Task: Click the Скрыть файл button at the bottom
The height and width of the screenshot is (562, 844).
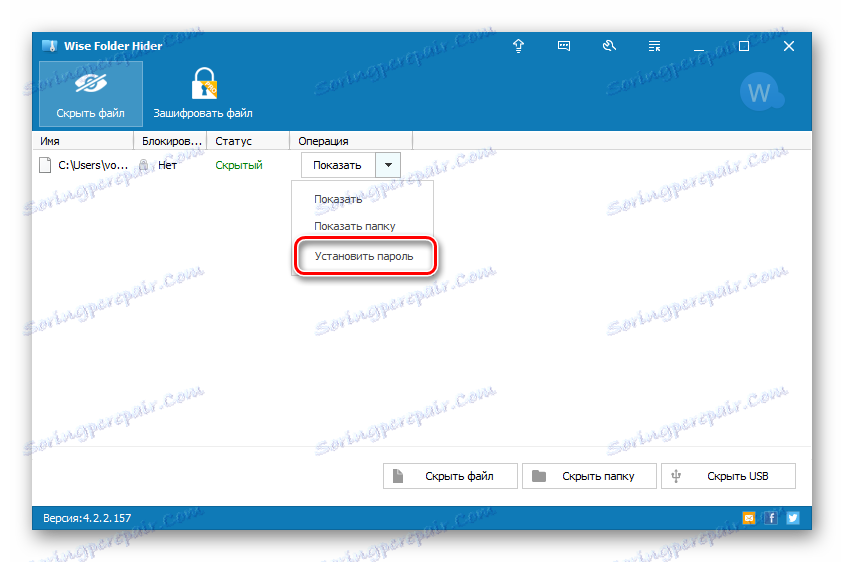Action: [450, 476]
